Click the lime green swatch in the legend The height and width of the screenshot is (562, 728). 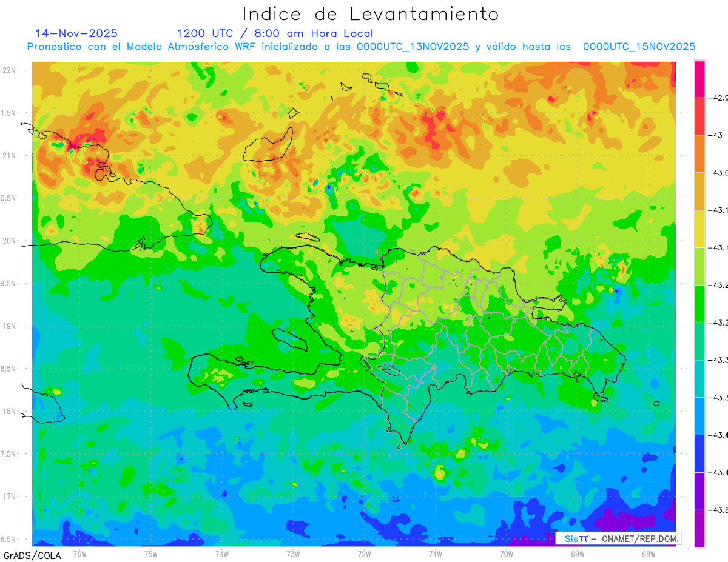(699, 266)
